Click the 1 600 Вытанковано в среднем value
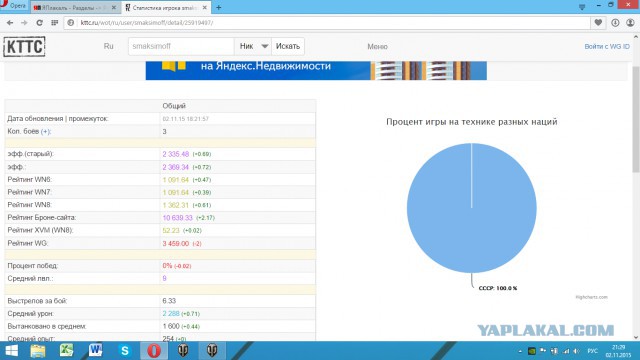The height and width of the screenshot is (360, 640). tap(171, 326)
